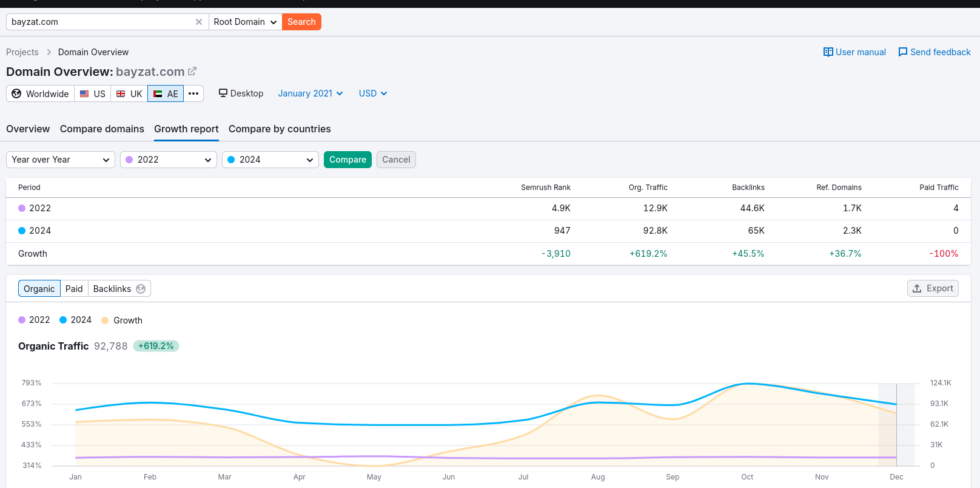Switch the chart to Backlinks
The width and height of the screenshot is (980, 488).
[x=119, y=288]
